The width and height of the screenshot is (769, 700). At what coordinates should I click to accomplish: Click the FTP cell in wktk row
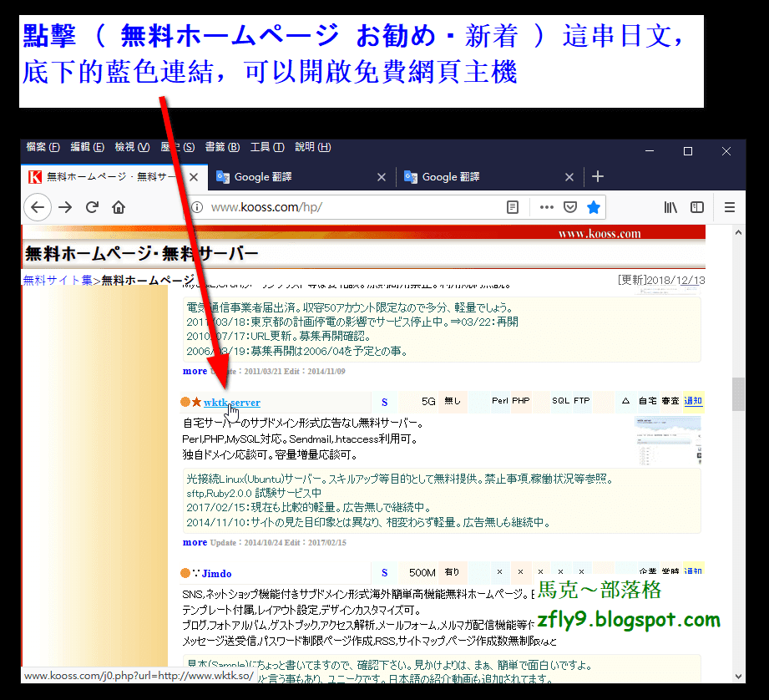[x=582, y=401]
